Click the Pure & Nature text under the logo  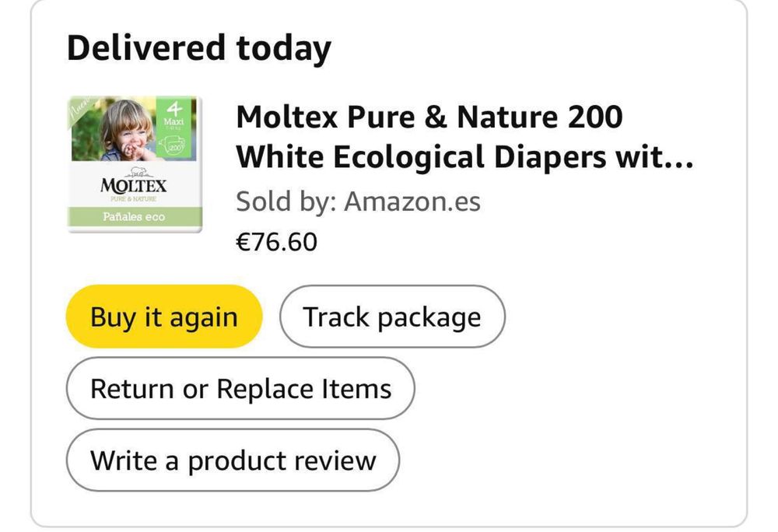[134, 200]
